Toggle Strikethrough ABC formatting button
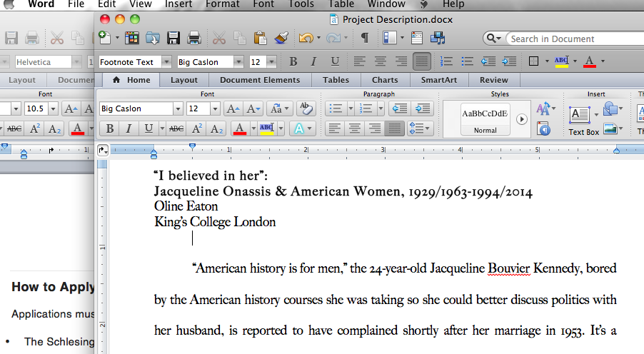 pos(176,128)
